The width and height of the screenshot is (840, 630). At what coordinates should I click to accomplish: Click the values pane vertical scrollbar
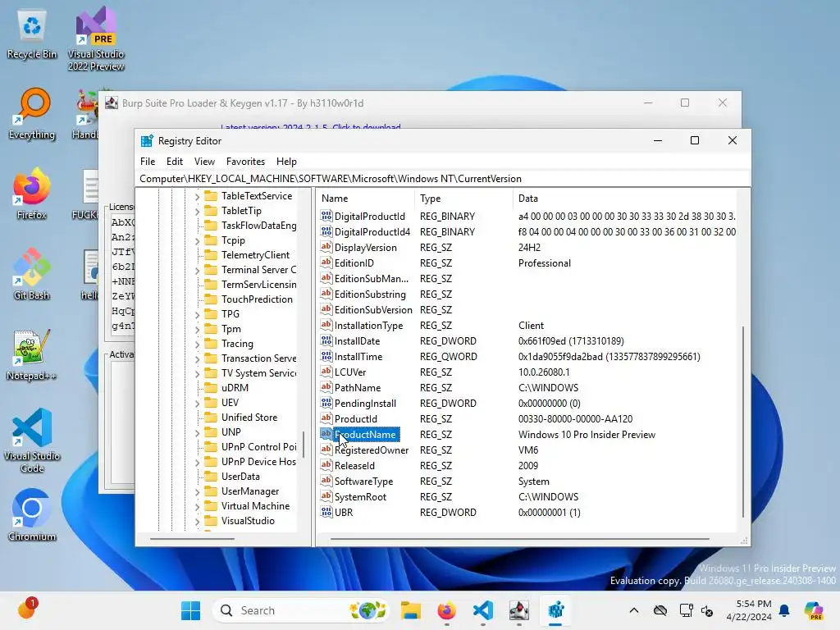click(x=743, y=422)
